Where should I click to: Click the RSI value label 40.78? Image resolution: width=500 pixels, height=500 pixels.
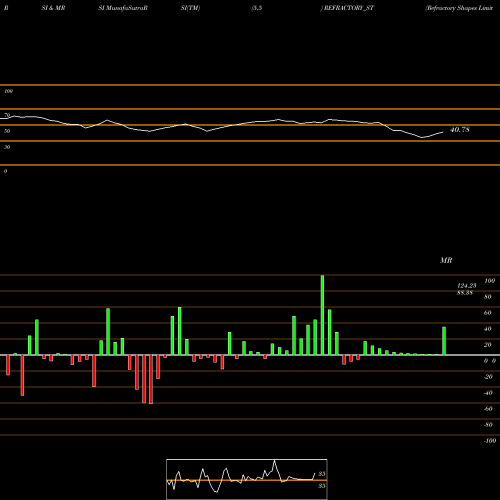click(x=460, y=130)
